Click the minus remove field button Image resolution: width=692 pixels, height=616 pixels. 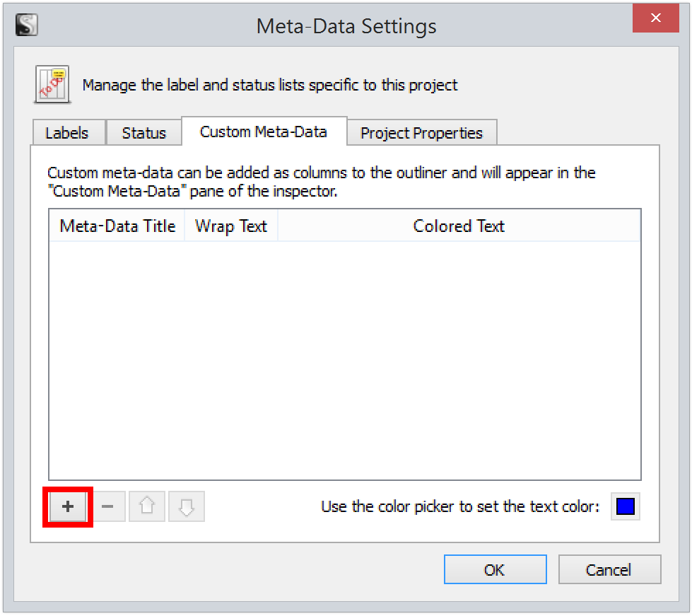coord(108,507)
